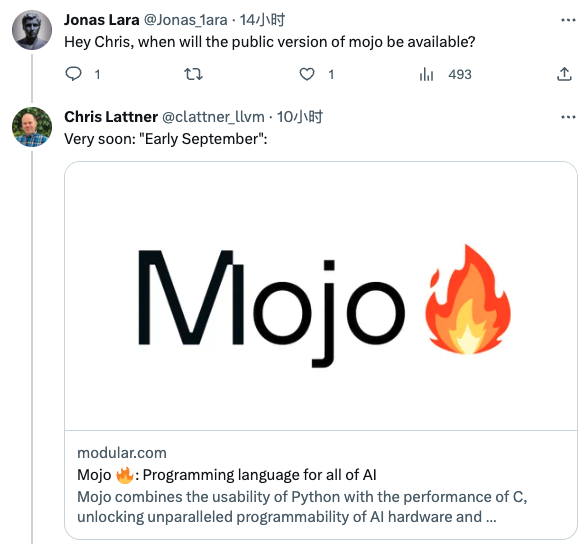This screenshot has width=586, height=544.
Task: Click the Mojo card description text
Action: (x=302, y=507)
